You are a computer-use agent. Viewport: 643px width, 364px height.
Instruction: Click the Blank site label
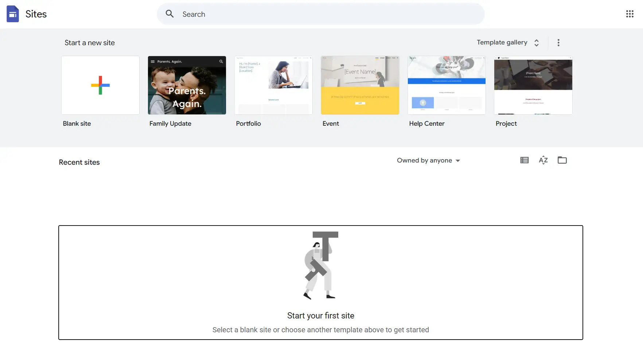pyautogui.click(x=77, y=124)
